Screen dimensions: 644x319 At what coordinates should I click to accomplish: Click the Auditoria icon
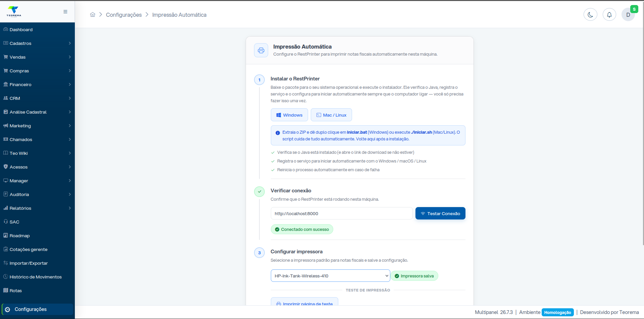tap(6, 194)
